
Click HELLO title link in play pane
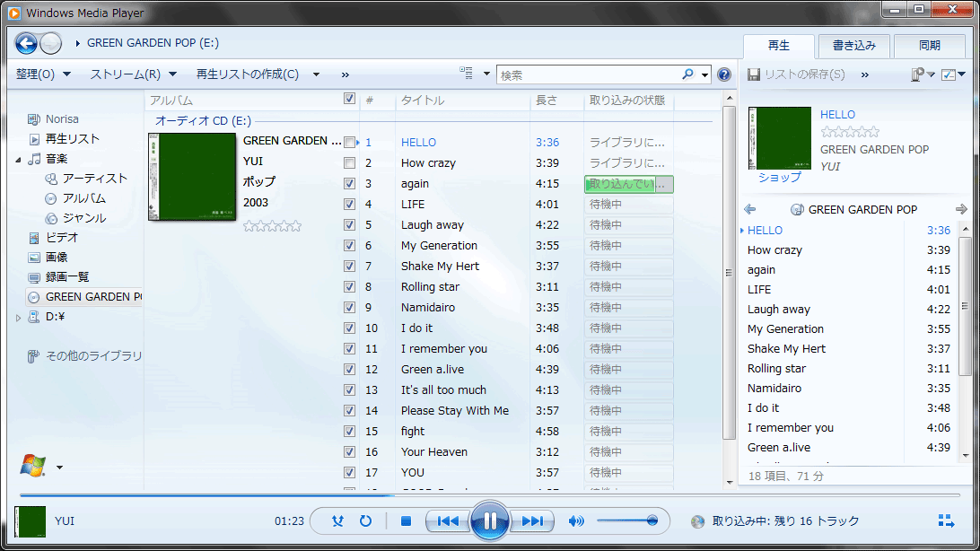(x=837, y=114)
